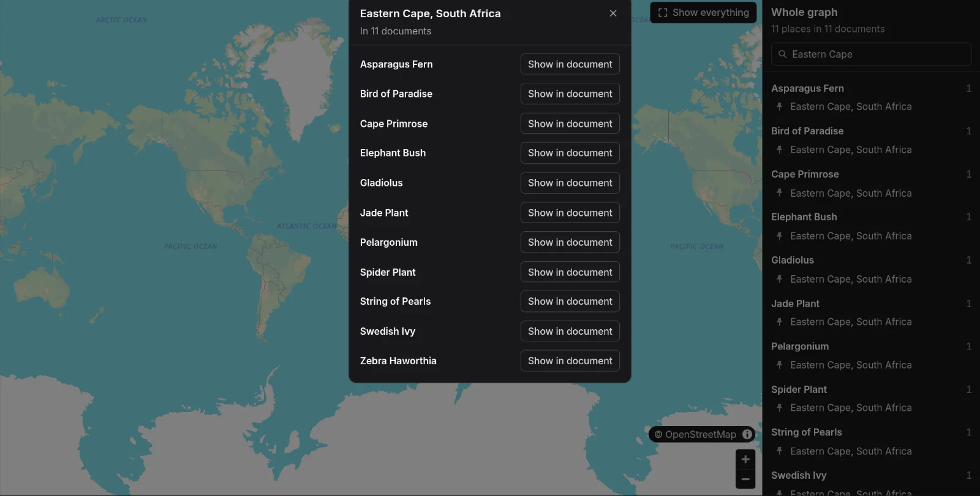Click Eastern Cape place under Pelargonium
This screenshot has height=496, width=980.
point(851,365)
